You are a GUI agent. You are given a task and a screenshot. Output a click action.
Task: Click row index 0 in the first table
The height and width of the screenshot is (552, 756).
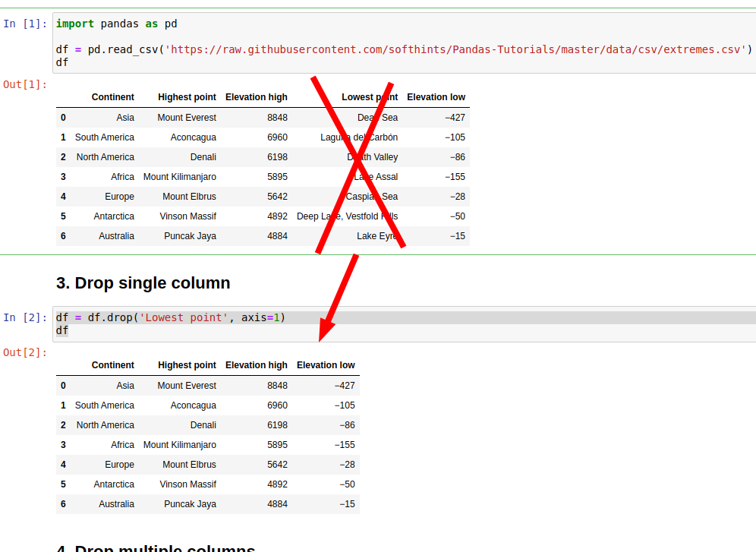coord(63,118)
